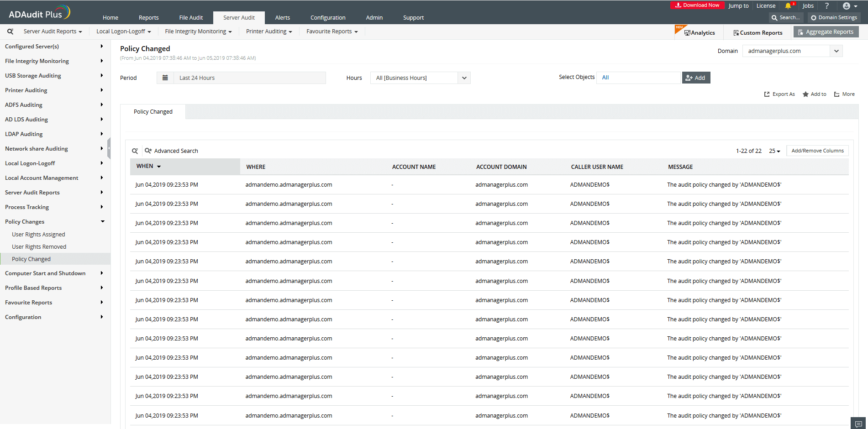Expand Network share Auditing in sidebar
The width and height of the screenshot is (868, 429).
(55, 149)
